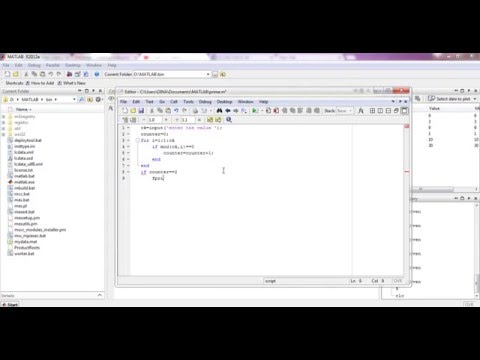480x360 pixels.
Task: Select the file mydata.mat
Action: coord(25,241)
